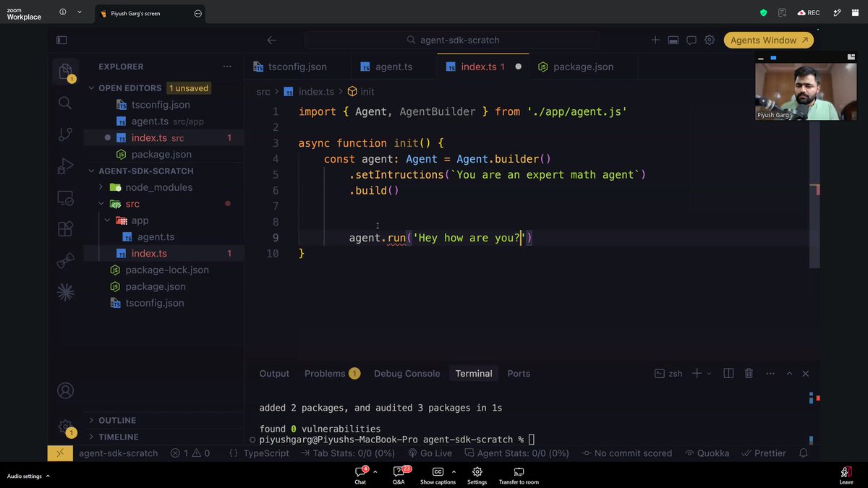Click Transfer to room in Zoom
Image resolution: width=868 pixels, height=488 pixels.
(519, 476)
